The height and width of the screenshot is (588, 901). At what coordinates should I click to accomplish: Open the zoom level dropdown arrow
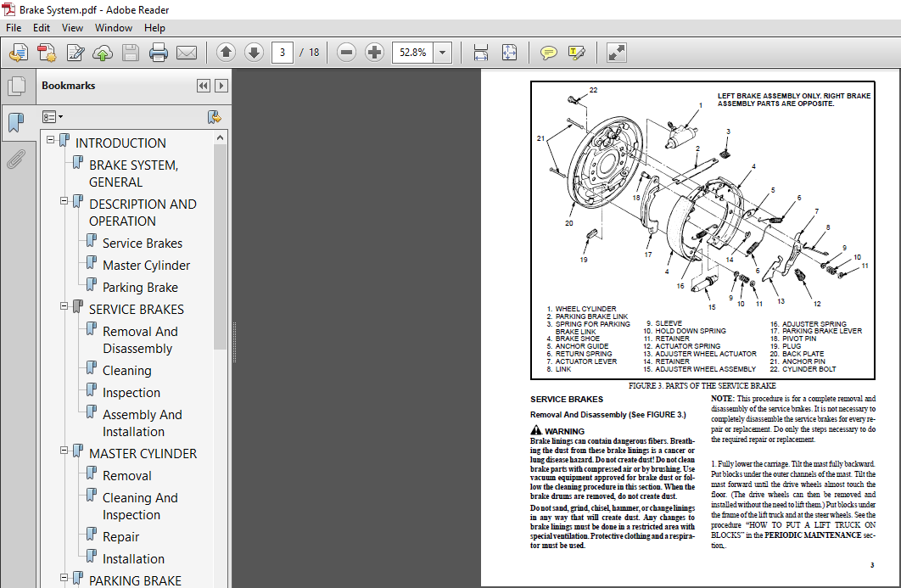[x=443, y=53]
